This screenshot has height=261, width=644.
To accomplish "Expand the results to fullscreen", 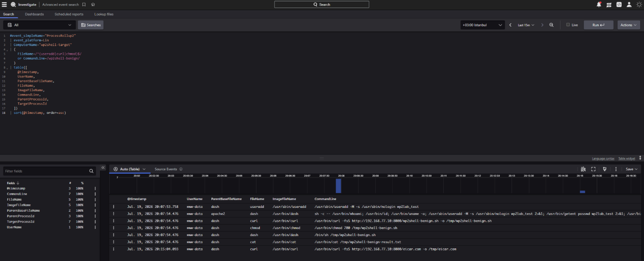I will (x=593, y=169).
